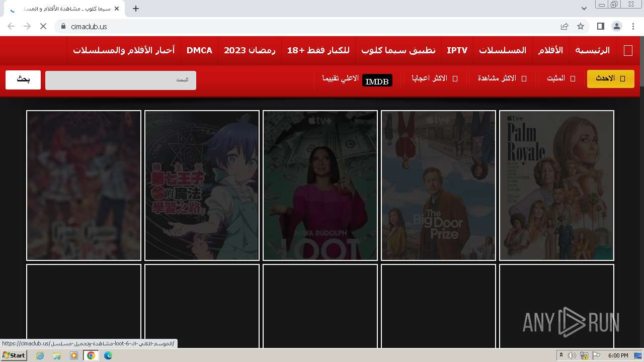
Task: Open الرئيسية home menu item
Action: click(593, 50)
